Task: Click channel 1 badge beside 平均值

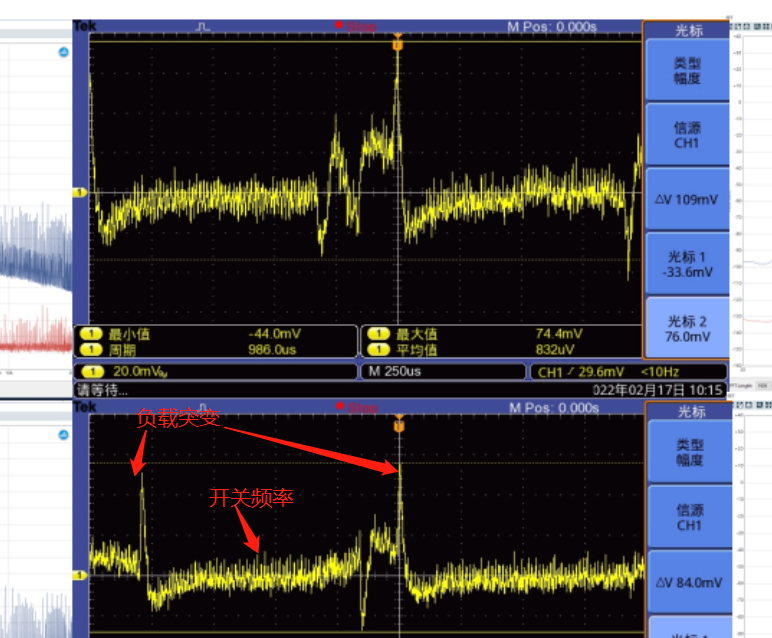Action: tap(379, 350)
